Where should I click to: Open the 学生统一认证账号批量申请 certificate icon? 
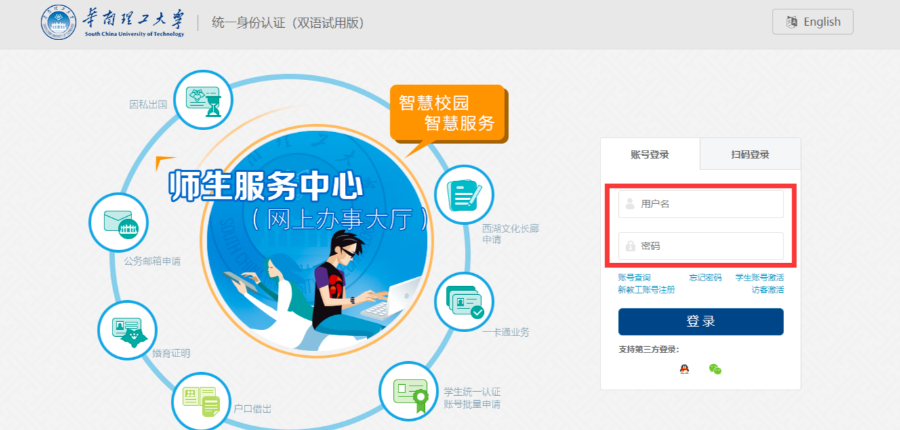click(408, 392)
